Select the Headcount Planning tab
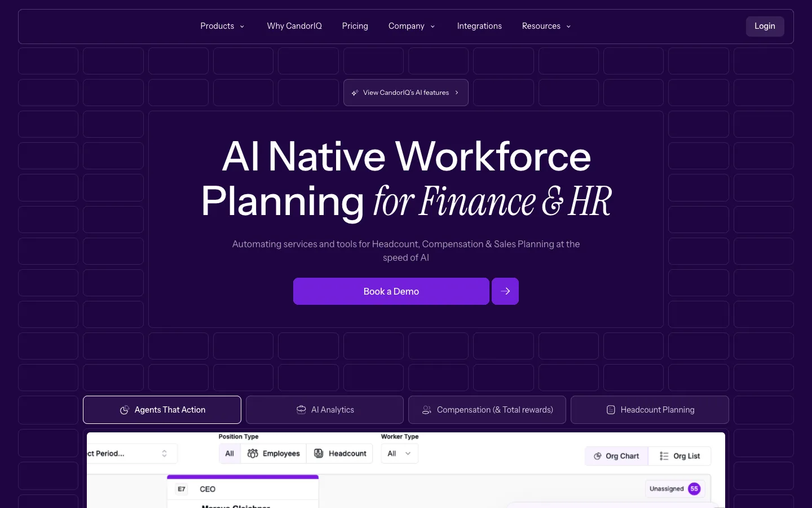 tap(650, 410)
